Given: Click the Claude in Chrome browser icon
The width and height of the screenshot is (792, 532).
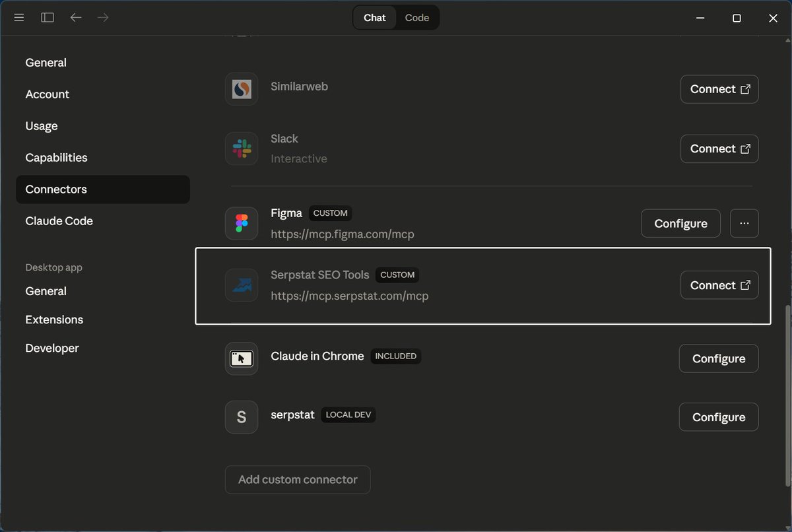Looking at the screenshot, I should click(242, 358).
